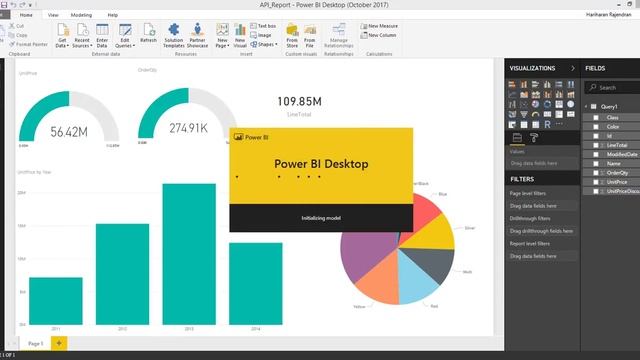Open the Modeling ribbon tab
640x360 pixels.
[x=81, y=15]
